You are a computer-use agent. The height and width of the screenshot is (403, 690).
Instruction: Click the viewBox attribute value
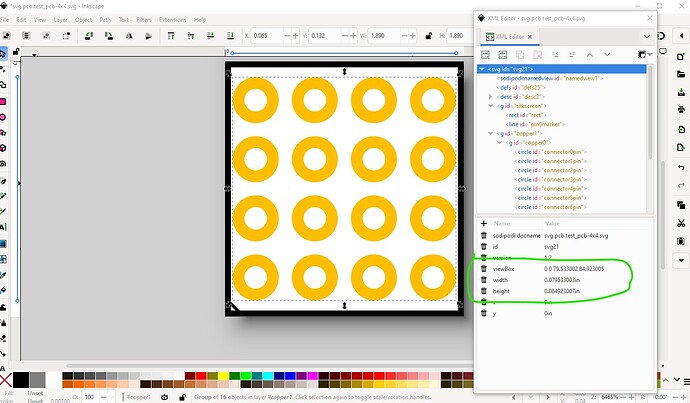click(574, 268)
